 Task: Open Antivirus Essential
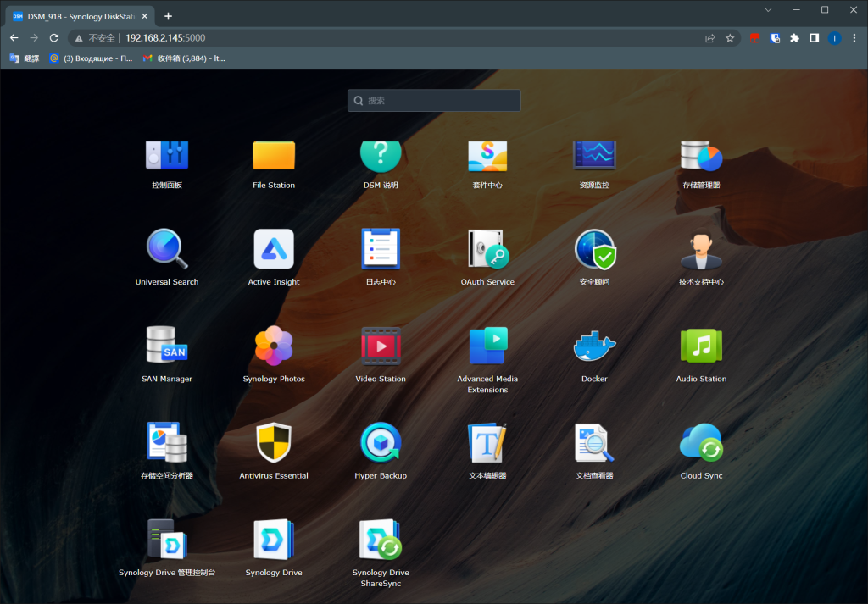[274, 443]
